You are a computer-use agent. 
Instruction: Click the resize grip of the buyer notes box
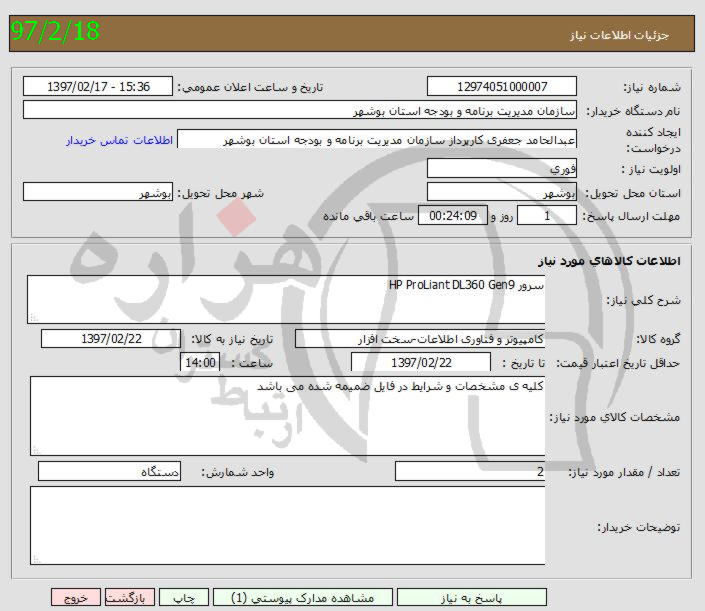[x=37, y=559]
